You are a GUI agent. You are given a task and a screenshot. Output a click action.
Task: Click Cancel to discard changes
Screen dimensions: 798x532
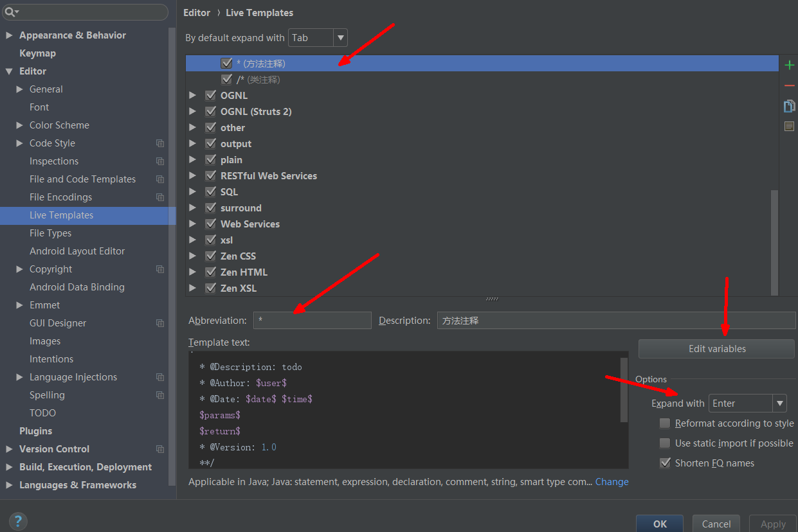tap(716, 524)
